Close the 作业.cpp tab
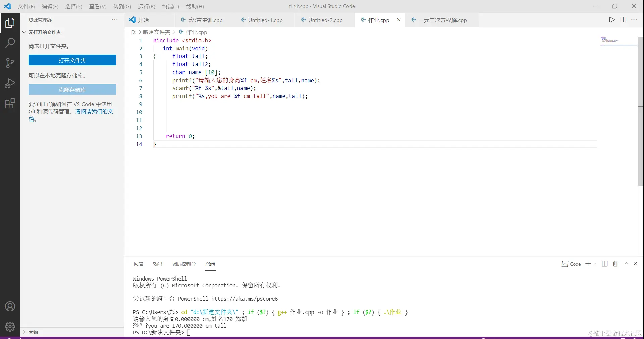 coord(399,20)
